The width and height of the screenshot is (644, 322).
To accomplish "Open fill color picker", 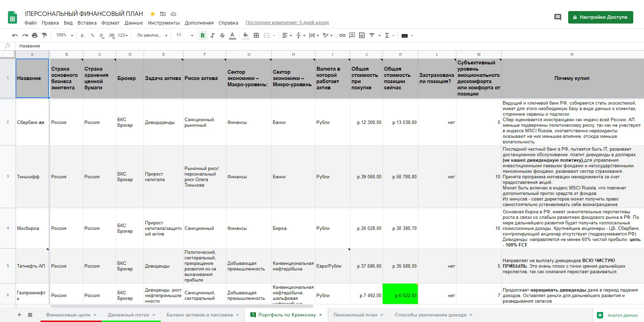I will pyautogui.click(x=245, y=35).
